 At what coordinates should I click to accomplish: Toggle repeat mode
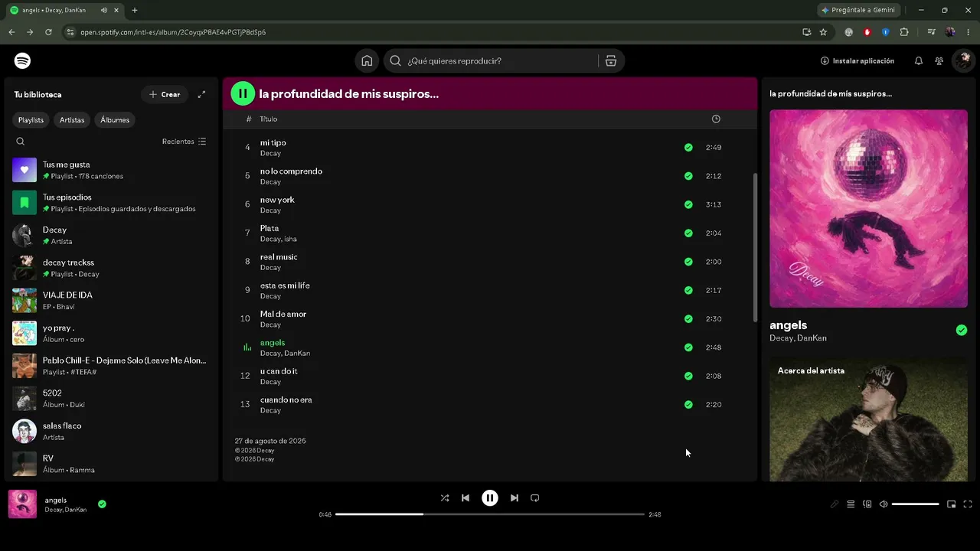click(x=535, y=498)
